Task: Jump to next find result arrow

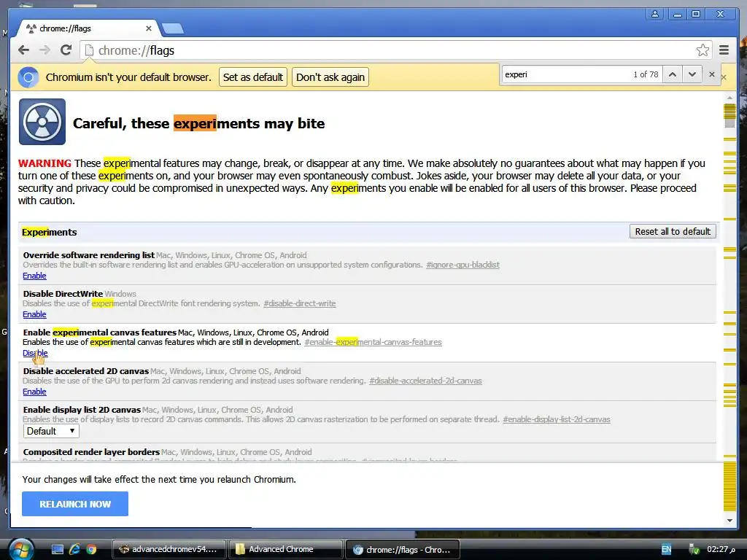Action: (x=692, y=74)
